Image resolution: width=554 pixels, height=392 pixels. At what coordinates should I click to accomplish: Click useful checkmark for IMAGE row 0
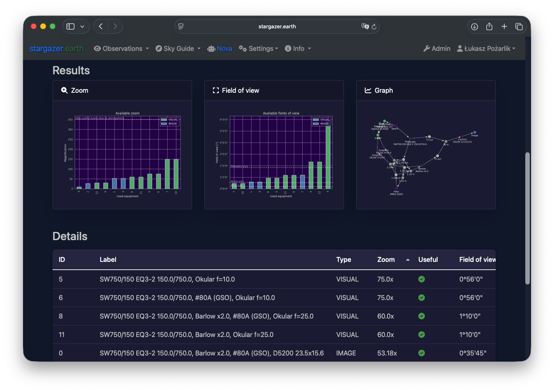pyautogui.click(x=421, y=353)
